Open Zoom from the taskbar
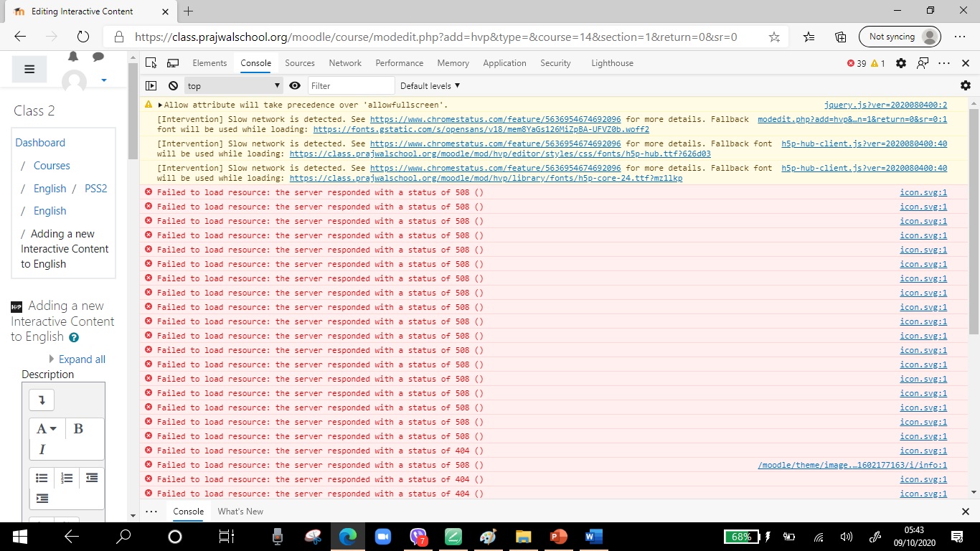This screenshot has width=980, height=551. 382,537
